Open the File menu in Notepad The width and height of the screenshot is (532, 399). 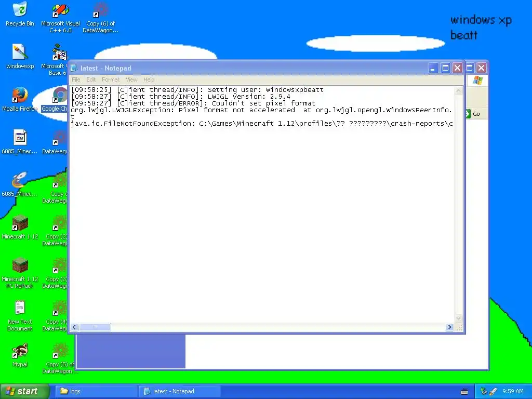click(76, 79)
